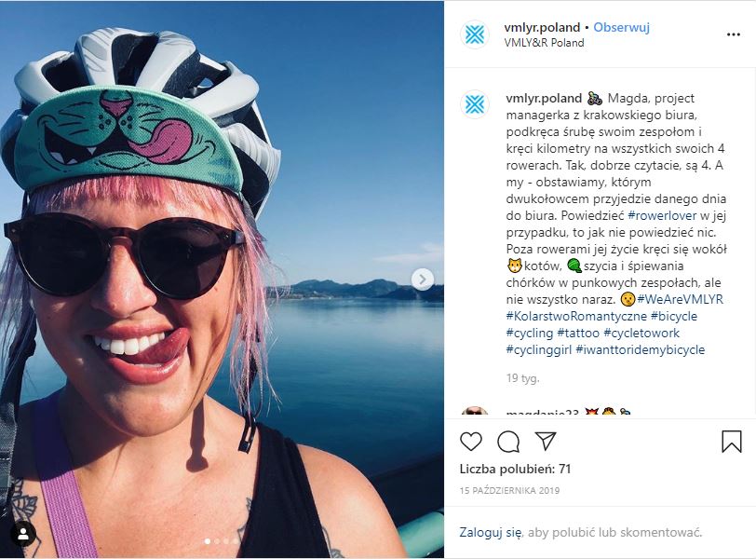Image resolution: width=756 pixels, height=559 pixels.
Task: Click the 15 października 2019 date
Action: point(508,490)
